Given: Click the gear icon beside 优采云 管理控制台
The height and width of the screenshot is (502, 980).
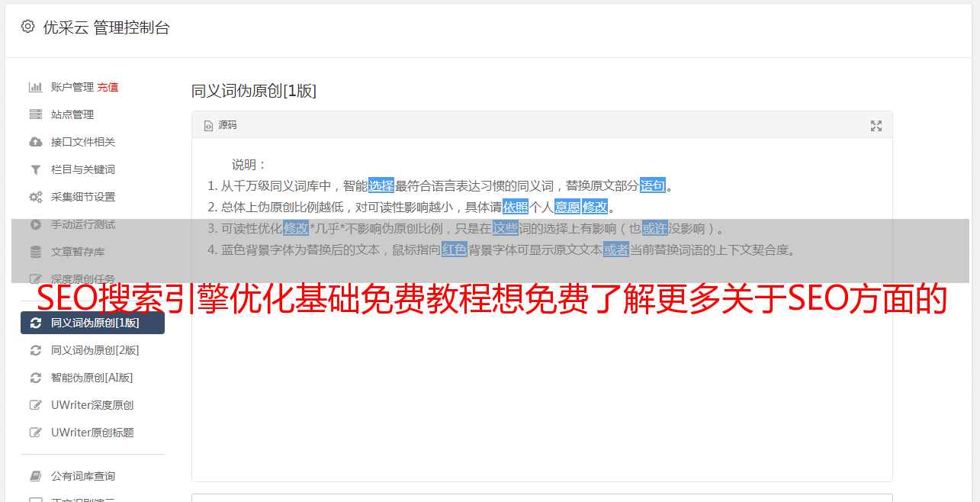Looking at the screenshot, I should coord(28,27).
